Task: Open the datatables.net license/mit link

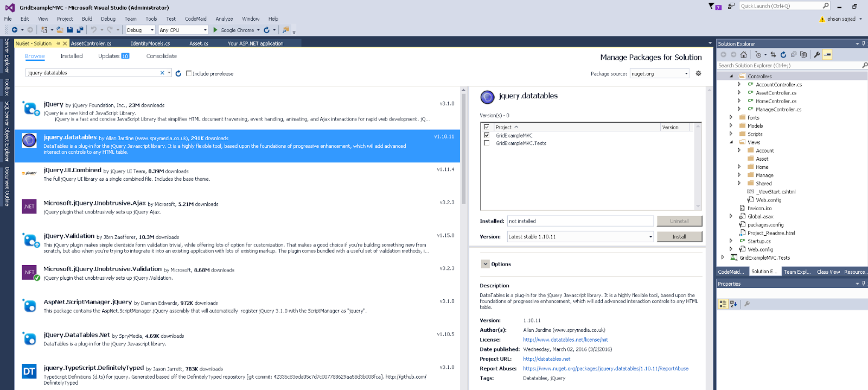Action: (565, 339)
